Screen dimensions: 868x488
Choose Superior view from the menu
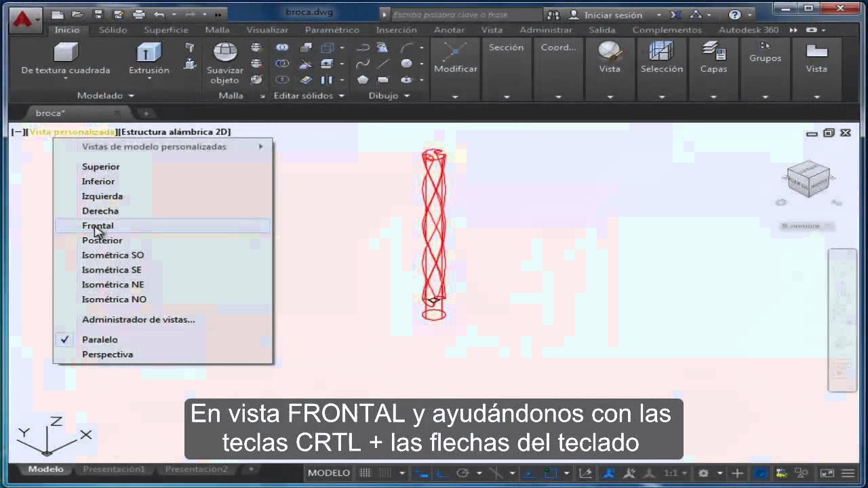pos(163,167)
